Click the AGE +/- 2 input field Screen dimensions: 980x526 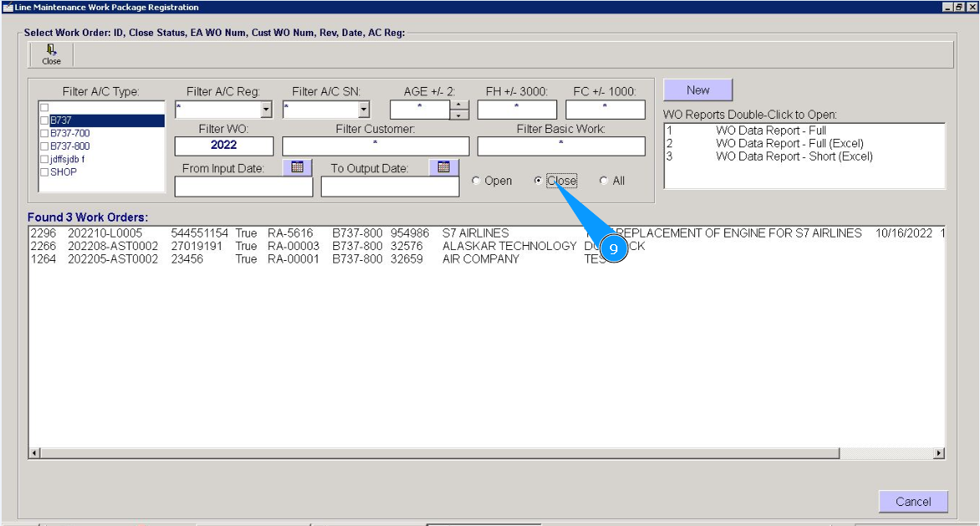(420, 110)
